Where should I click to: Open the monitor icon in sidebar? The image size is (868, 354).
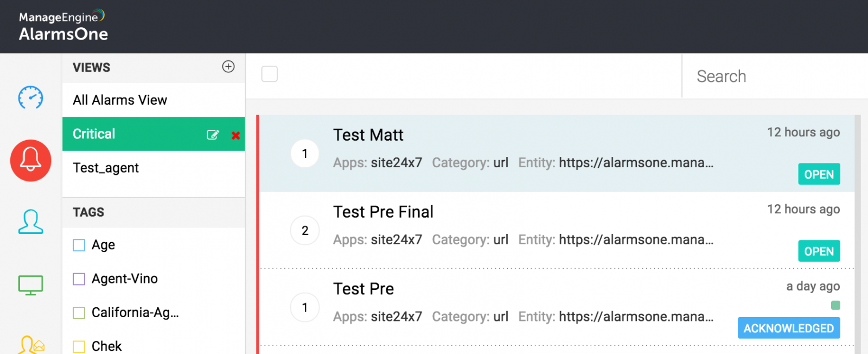point(30,285)
